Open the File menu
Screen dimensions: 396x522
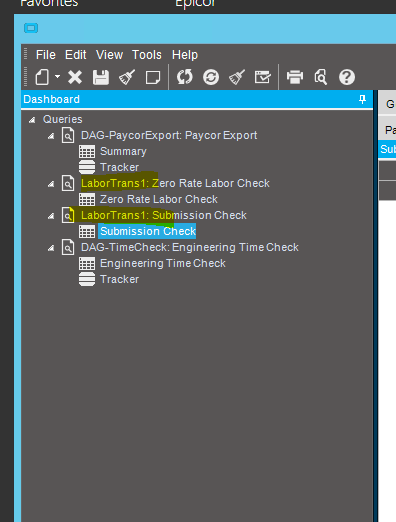tap(46, 55)
